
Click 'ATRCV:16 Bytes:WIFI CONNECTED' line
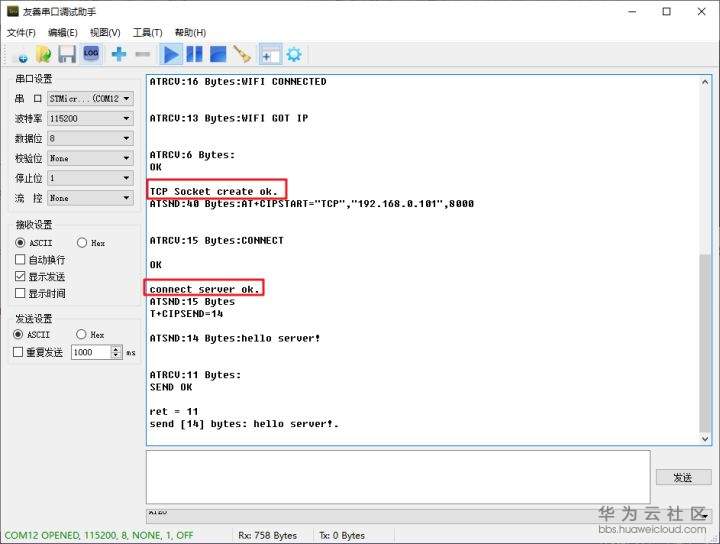point(238,82)
